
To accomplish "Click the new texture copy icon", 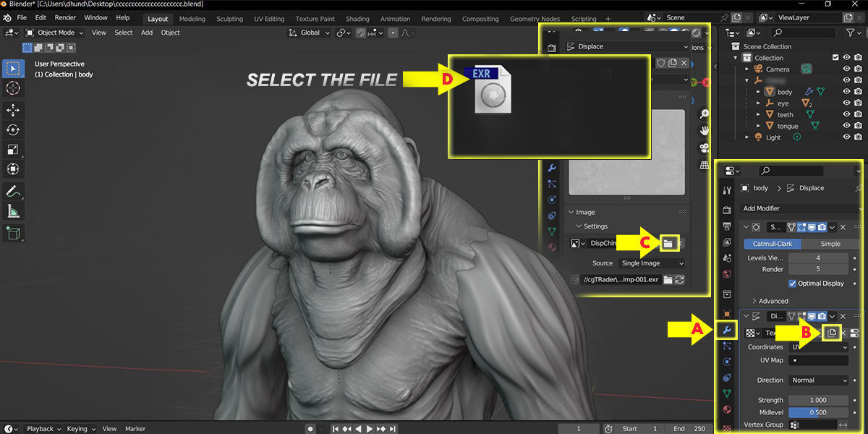I will (832, 332).
